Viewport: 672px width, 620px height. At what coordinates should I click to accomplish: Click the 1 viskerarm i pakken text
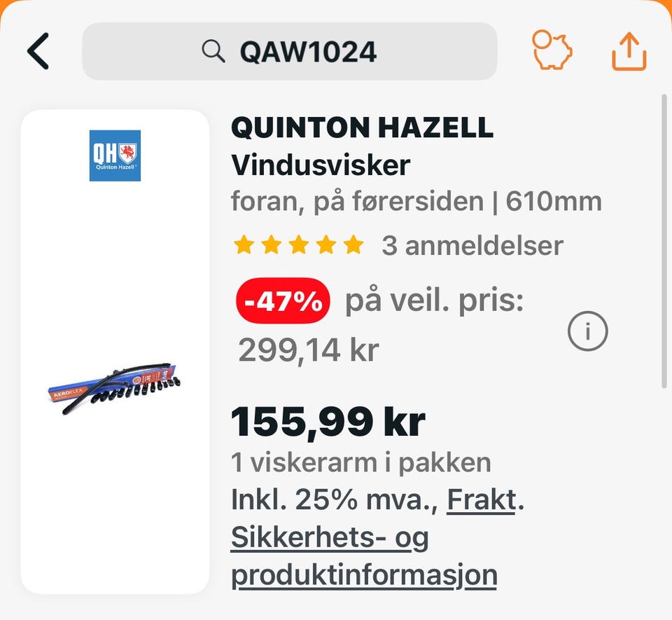pyautogui.click(x=361, y=462)
